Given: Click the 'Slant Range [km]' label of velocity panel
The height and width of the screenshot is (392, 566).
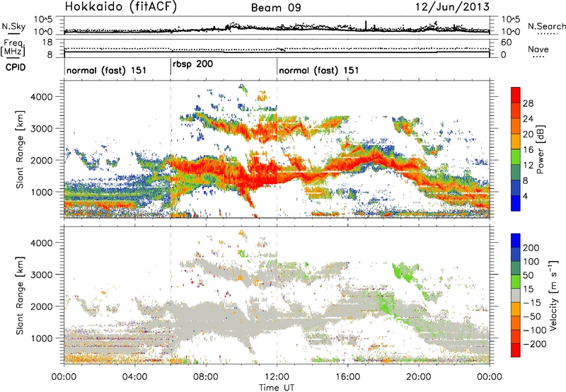Looking at the screenshot, I should click(20, 295).
